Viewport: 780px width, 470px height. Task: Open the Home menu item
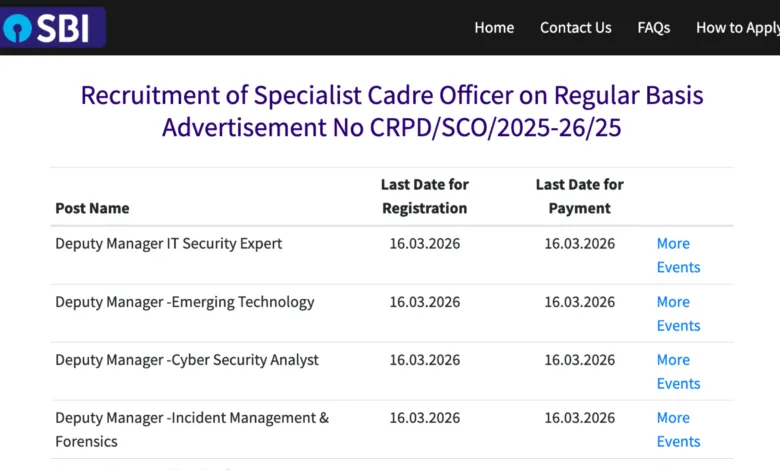coord(494,28)
